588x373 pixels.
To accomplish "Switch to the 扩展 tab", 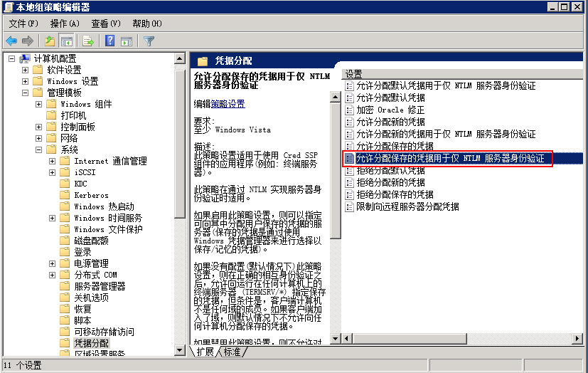I will 205,352.
